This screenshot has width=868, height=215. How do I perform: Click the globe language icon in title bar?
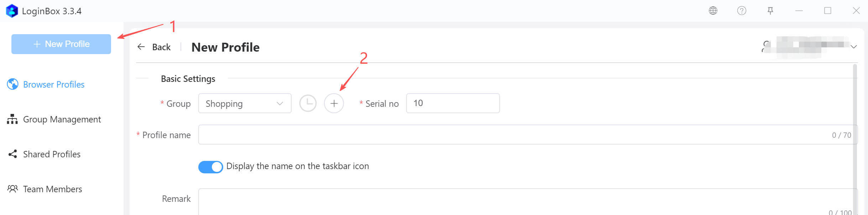tap(713, 11)
